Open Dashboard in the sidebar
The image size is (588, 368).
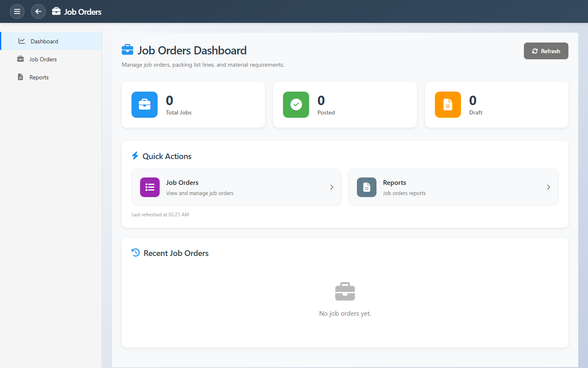coord(44,41)
